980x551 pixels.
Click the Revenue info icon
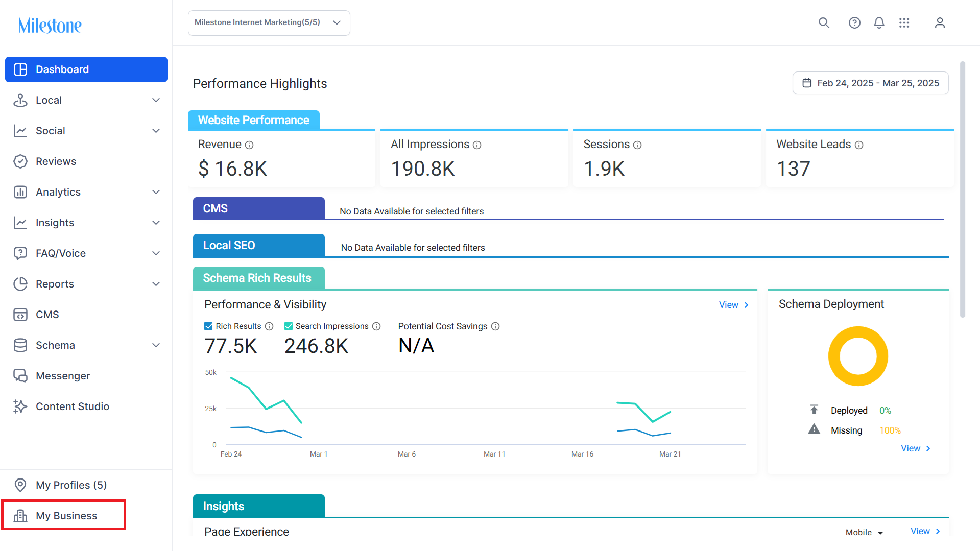tap(249, 145)
